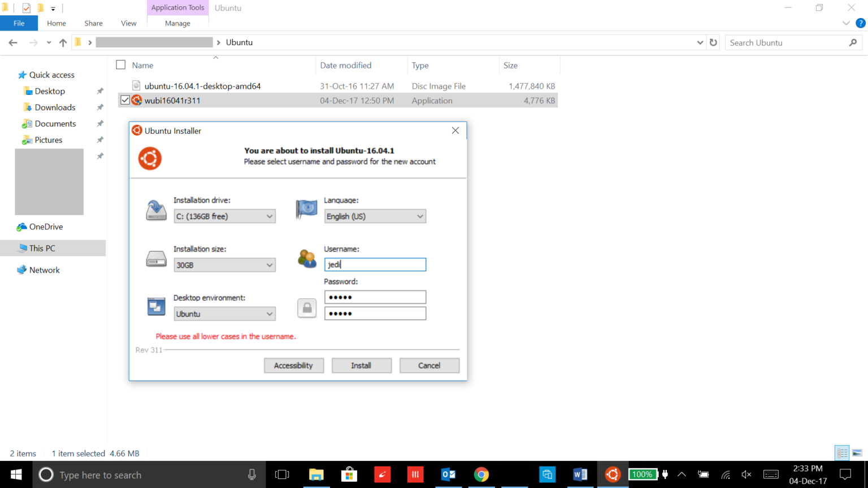The height and width of the screenshot is (488, 868).
Task: Click the Accessibility button
Action: point(293,365)
